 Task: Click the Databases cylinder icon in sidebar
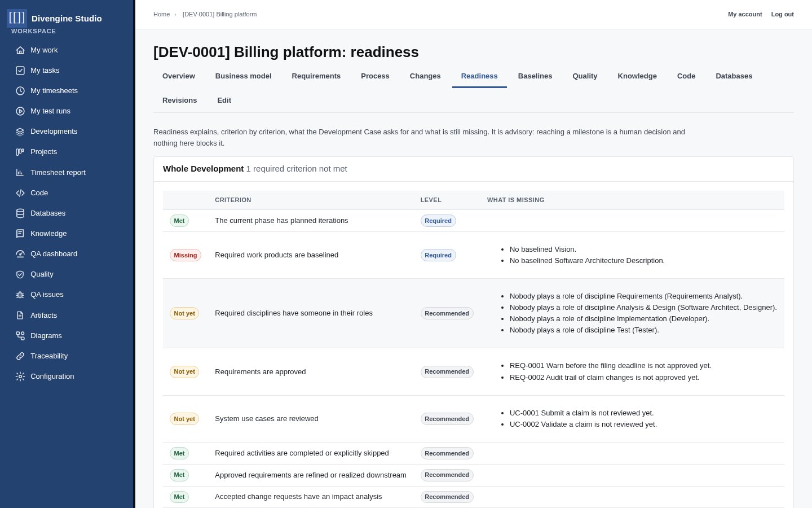click(20, 213)
